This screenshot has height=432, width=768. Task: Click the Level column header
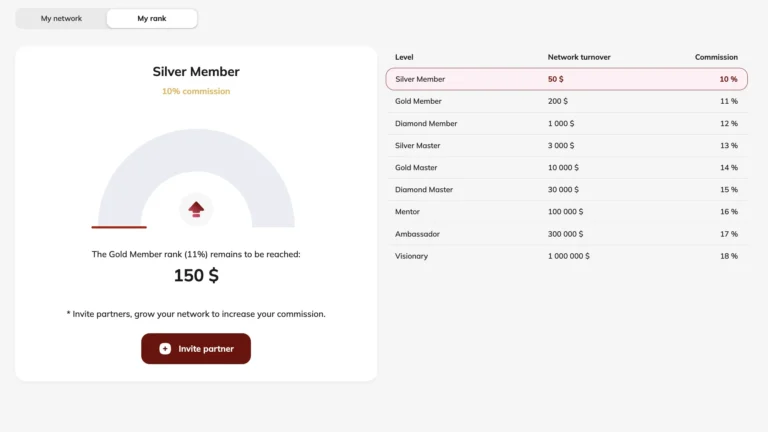click(404, 57)
